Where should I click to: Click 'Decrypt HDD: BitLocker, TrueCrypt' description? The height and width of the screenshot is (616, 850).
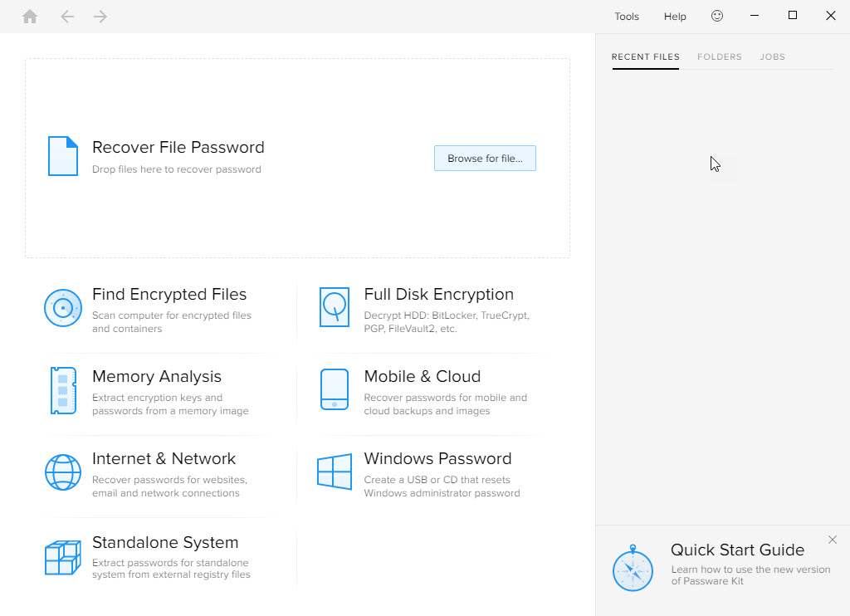447,322
